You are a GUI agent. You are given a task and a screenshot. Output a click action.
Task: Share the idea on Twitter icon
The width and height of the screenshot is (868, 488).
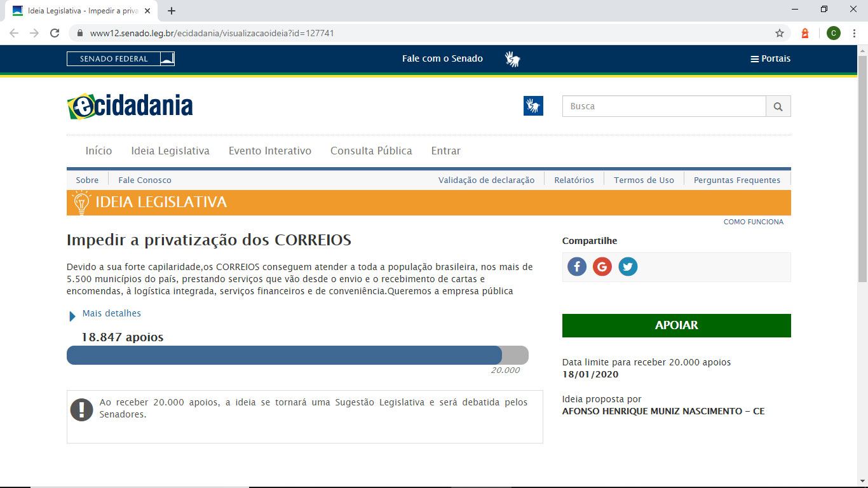pos(628,267)
